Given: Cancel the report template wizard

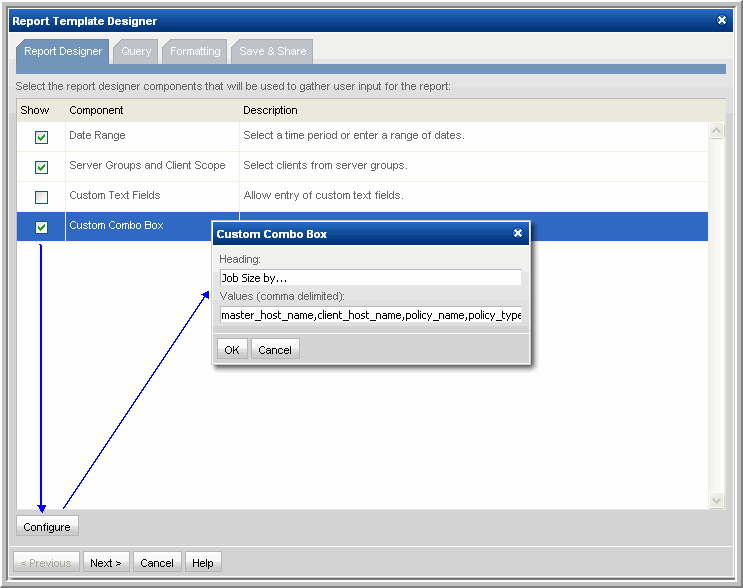Looking at the screenshot, I should pyautogui.click(x=157, y=563).
